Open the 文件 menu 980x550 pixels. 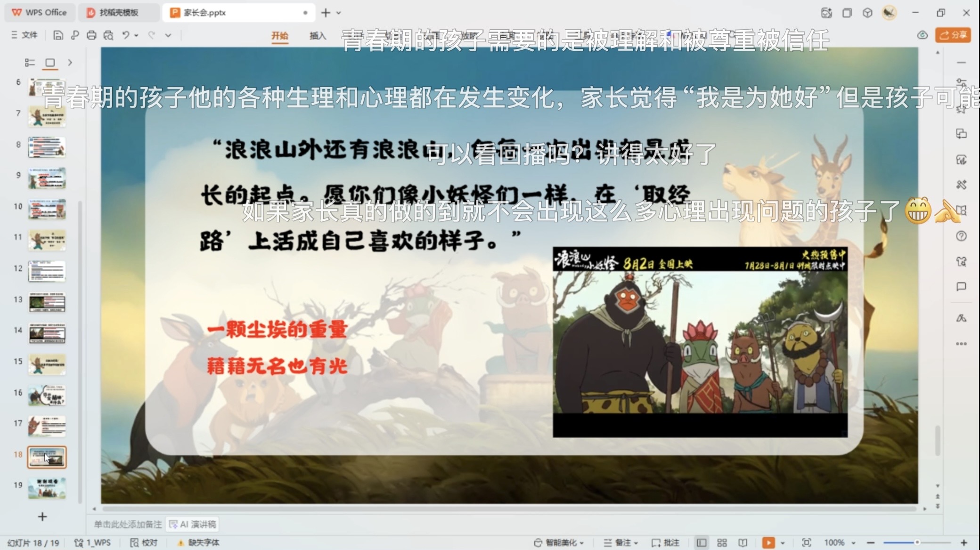click(x=24, y=35)
